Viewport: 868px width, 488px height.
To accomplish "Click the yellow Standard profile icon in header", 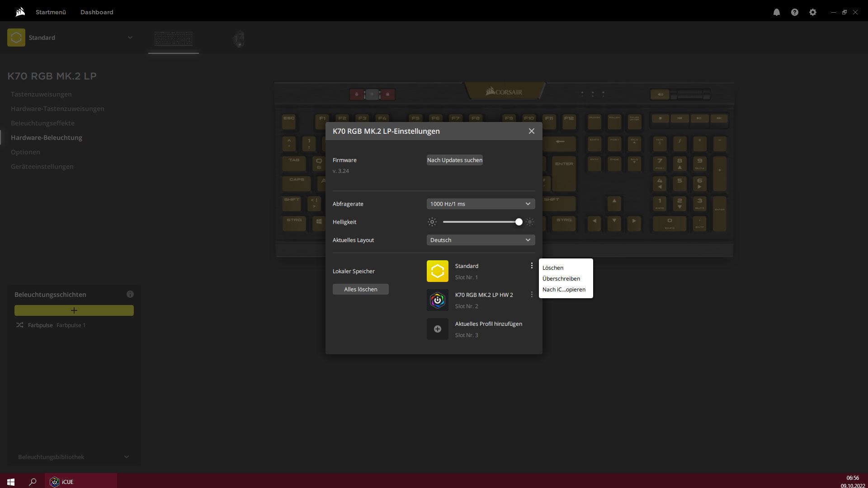I will tap(16, 38).
